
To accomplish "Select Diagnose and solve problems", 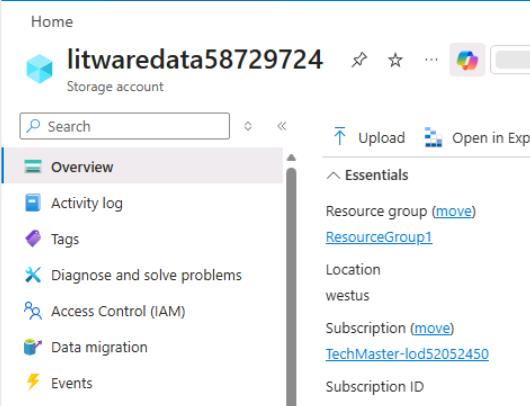I will pyautogui.click(x=142, y=275).
